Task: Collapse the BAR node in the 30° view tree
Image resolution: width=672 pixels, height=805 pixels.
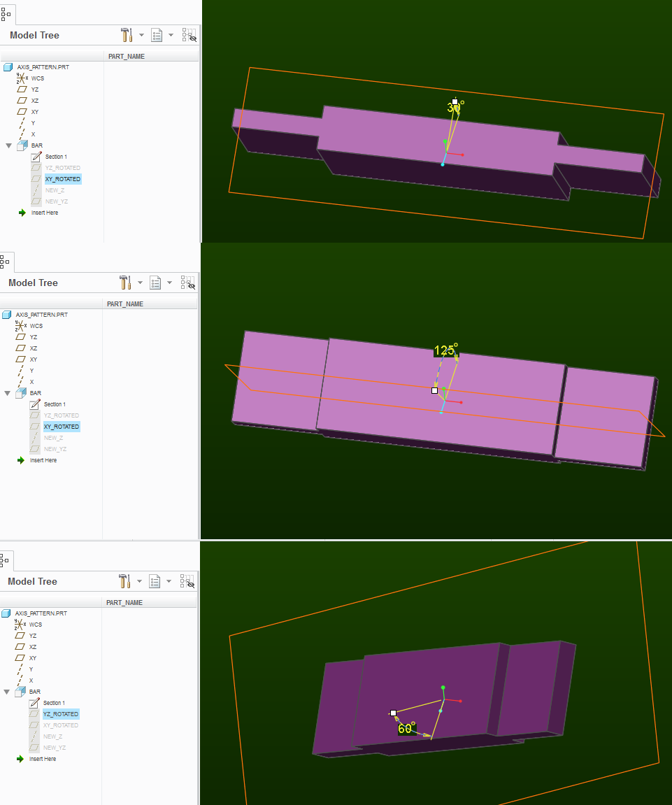Action: tap(8, 145)
